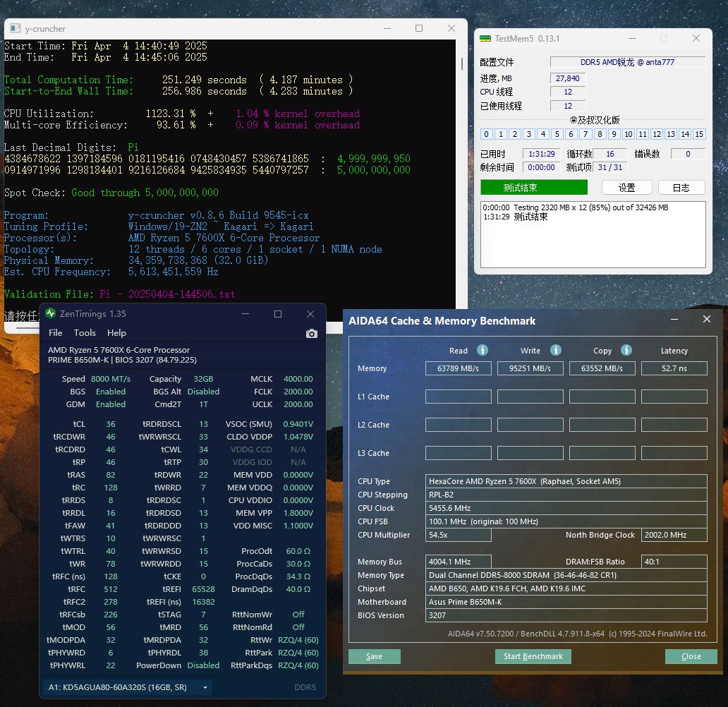Toggle CPU thread box 15 in TestMem5
The image size is (728, 707).
click(699, 134)
